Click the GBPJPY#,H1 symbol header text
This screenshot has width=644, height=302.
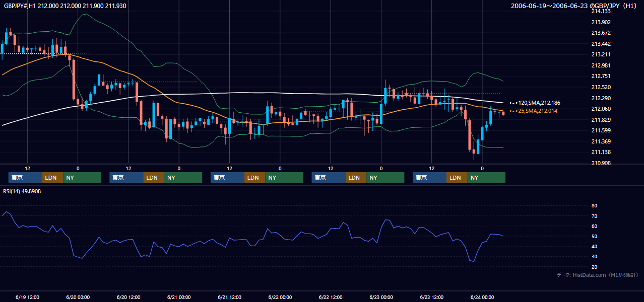(x=65, y=6)
